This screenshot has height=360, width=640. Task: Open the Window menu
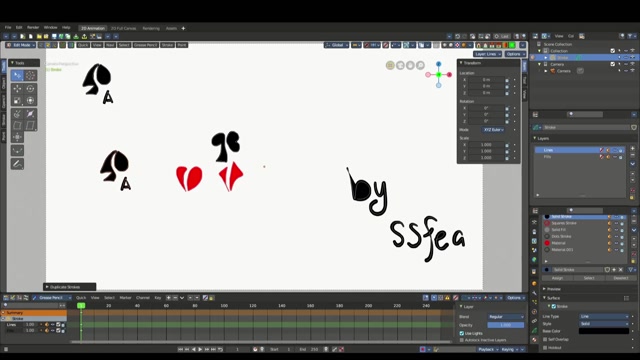[51, 27]
